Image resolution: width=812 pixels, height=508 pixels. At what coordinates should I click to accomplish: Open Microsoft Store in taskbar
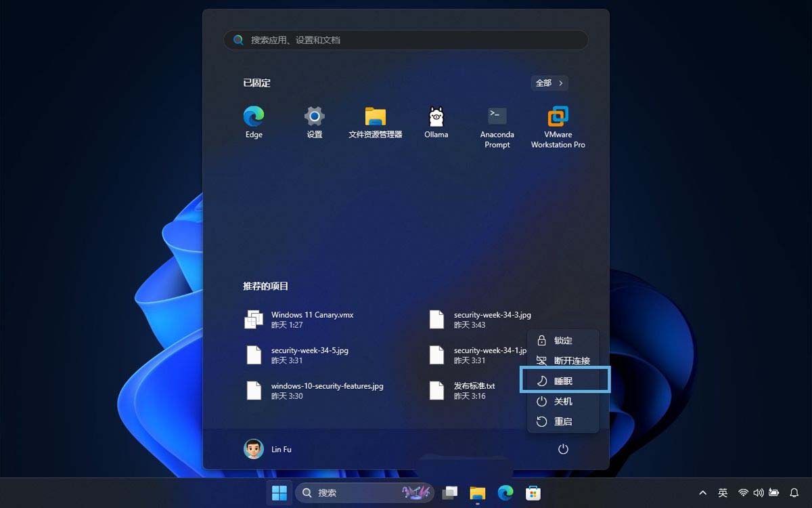pos(533,492)
